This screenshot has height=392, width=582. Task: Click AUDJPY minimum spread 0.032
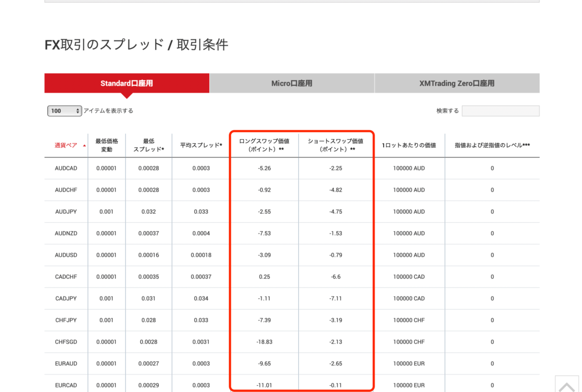coord(148,211)
